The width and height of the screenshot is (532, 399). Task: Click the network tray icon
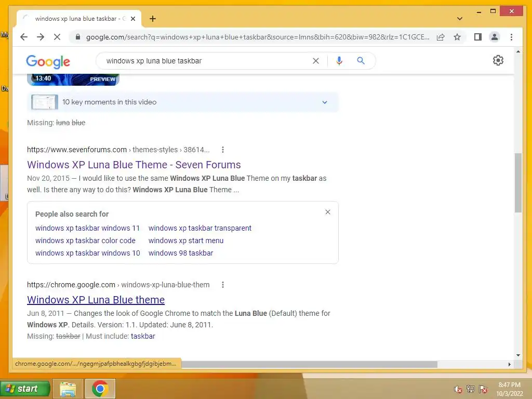(x=470, y=389)
